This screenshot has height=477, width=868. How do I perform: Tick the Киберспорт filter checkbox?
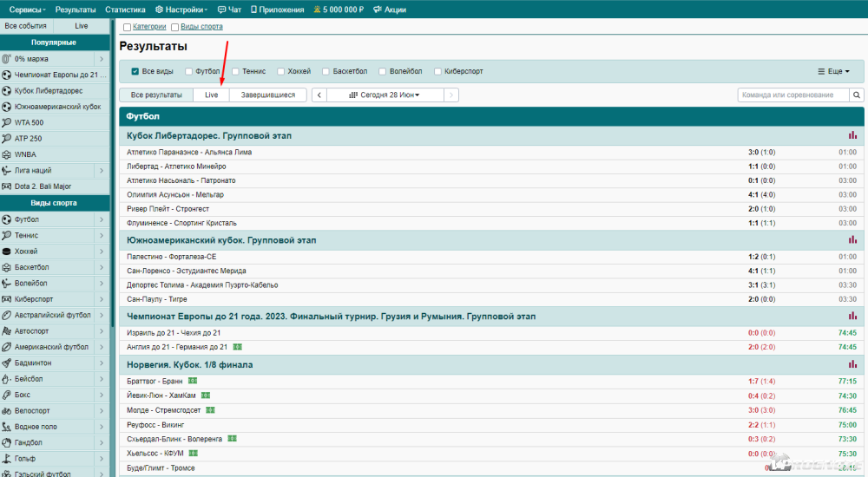(437, 71)
